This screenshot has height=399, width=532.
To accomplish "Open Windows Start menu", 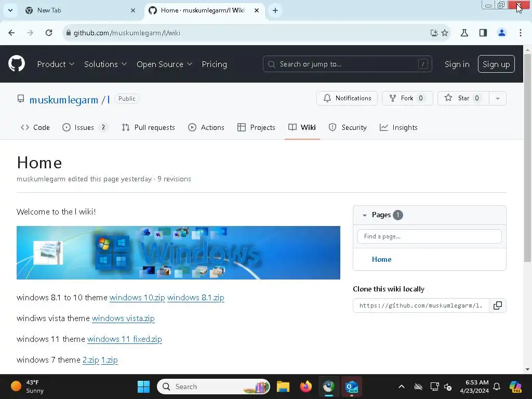I will click(143, 387).
